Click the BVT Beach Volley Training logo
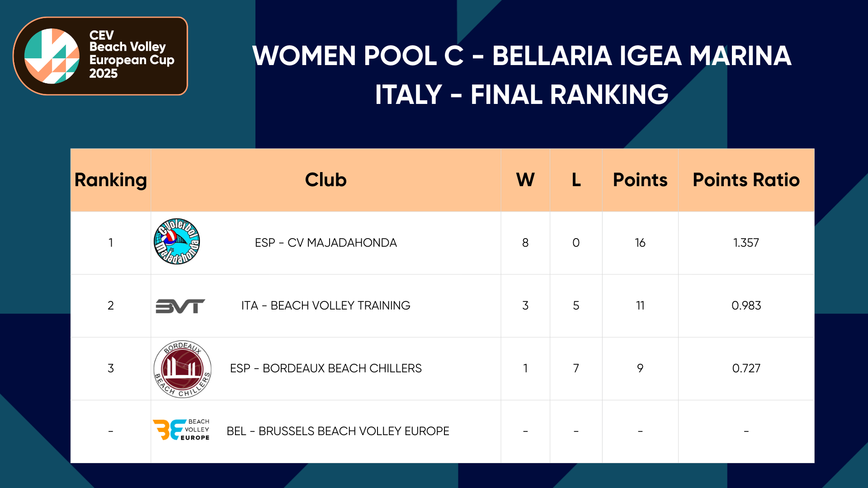This screenshot has height=488, width=868. pyautogui.click(x=180, y=306)
